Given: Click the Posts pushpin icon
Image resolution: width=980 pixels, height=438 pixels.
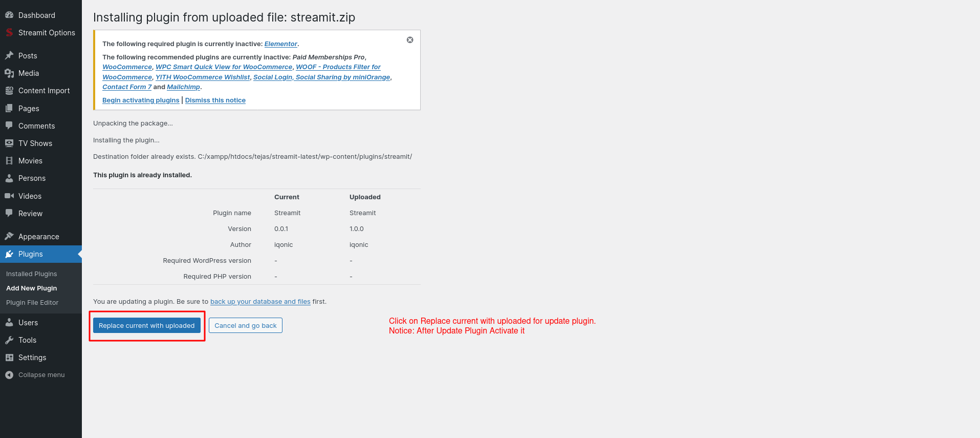Looking at the screenshot, I should pos(9,56).
